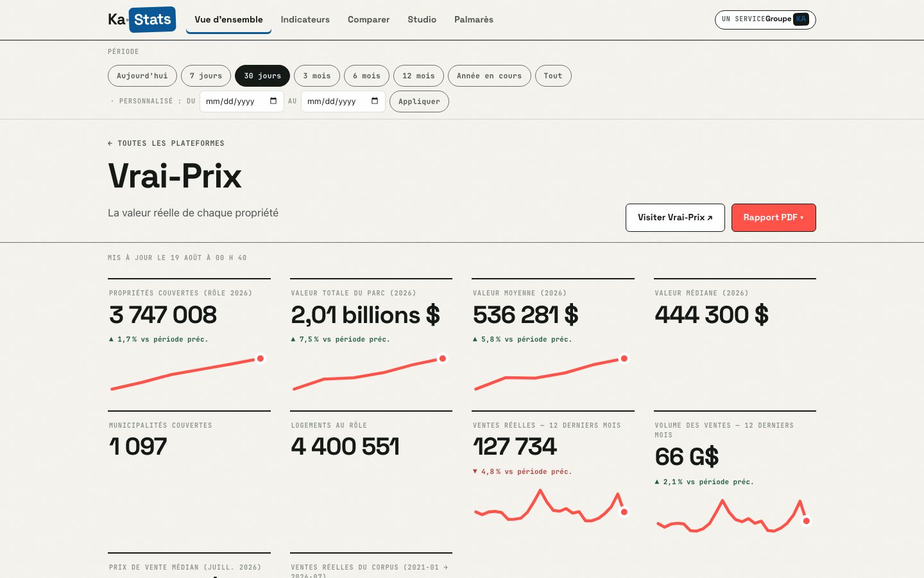Open calendar picker in the DU date field
Image resolution: width=924 pixels, height=578 pixels.
pyautogui.click(x=273, y=101)
